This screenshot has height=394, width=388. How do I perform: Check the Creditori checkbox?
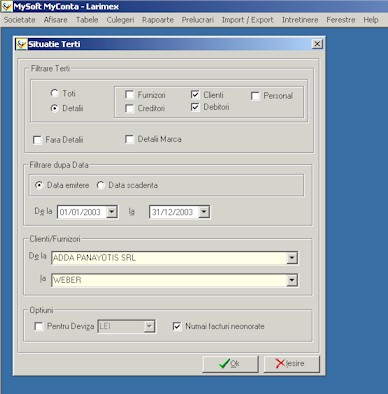coord(129,108)
